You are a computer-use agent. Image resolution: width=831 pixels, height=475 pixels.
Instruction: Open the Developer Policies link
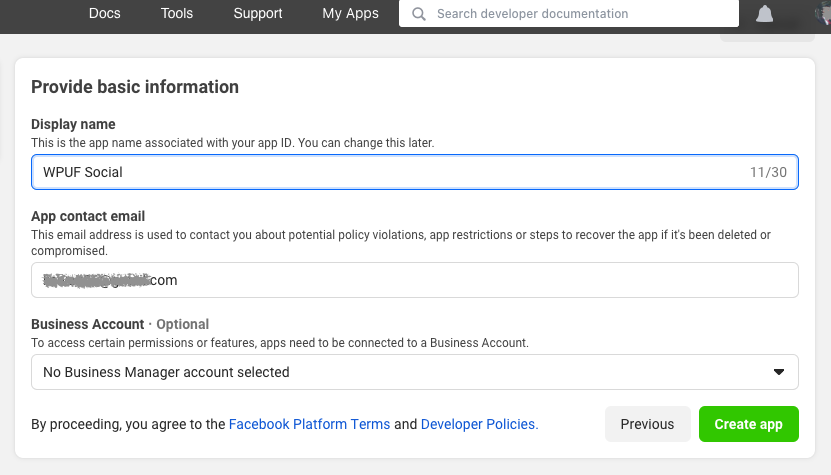click(479, 424)
